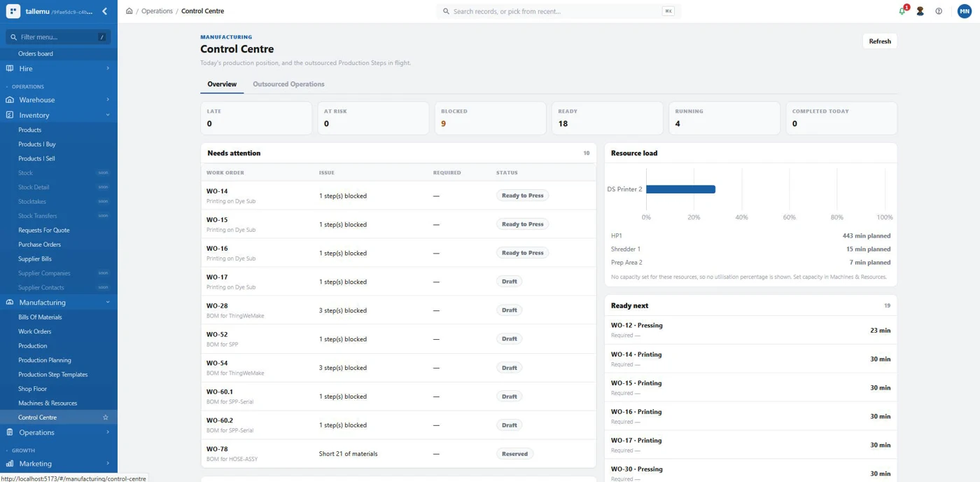Click the Ready to Press status of WO-15
Image resolution: width=980 pixels, height=482 pixels.
coord(523,224)
